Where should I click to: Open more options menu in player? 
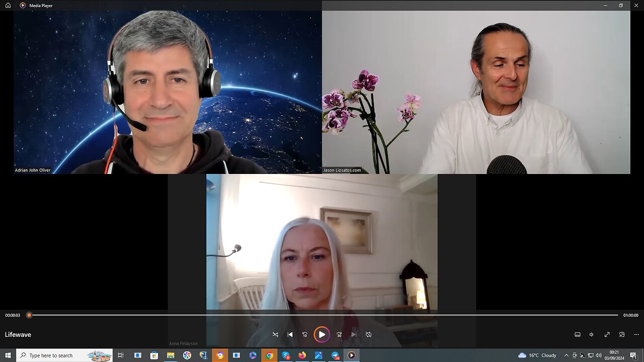pyautogui.click(x=636, y=334)
